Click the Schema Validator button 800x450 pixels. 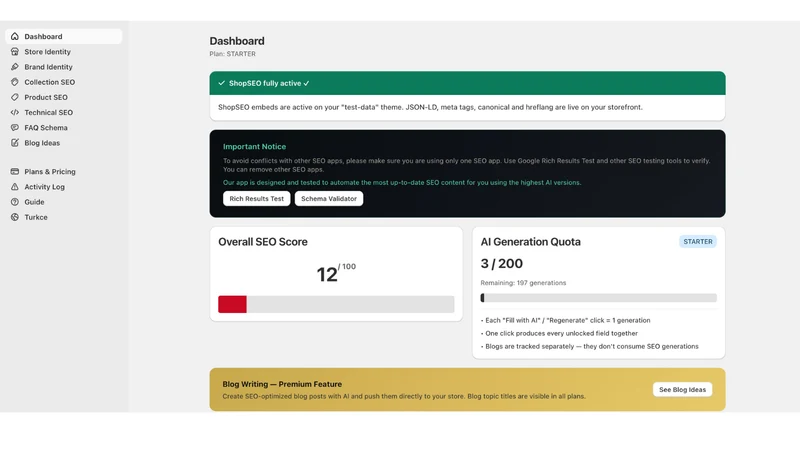tap(329, 198)
